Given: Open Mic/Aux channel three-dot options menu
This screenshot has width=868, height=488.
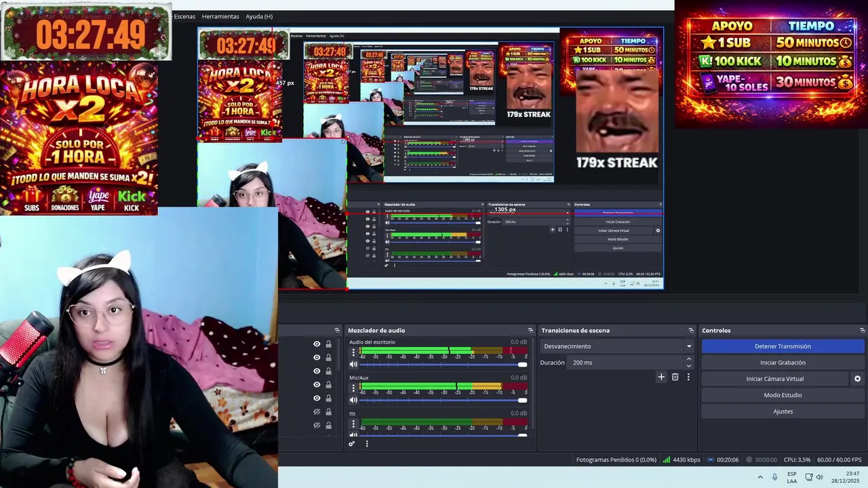Looking at the screenshot, I should click(x=353, y=388).
